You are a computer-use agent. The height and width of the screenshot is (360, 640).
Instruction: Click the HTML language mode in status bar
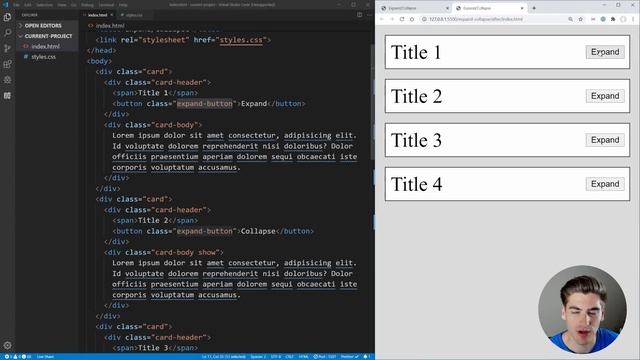pyautogui.click(x=303, y=357)
